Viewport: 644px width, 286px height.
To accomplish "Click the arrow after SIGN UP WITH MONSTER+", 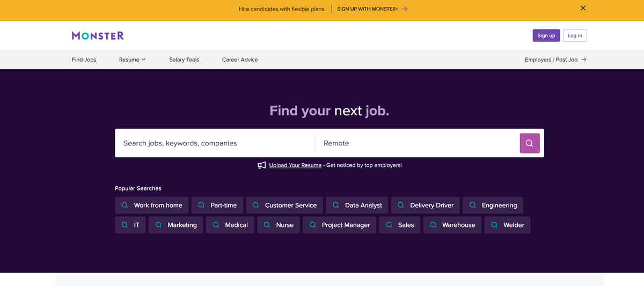I will pos(405,9).
